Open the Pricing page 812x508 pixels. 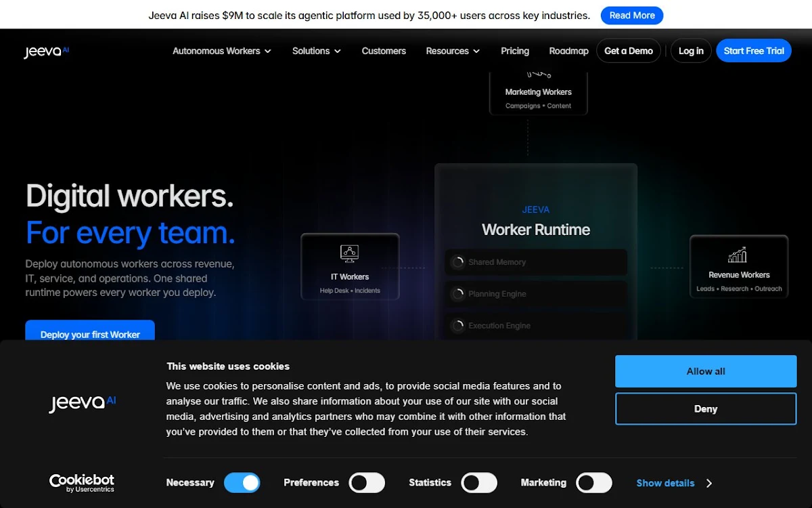pyautogui.click(x=515, y=51)
